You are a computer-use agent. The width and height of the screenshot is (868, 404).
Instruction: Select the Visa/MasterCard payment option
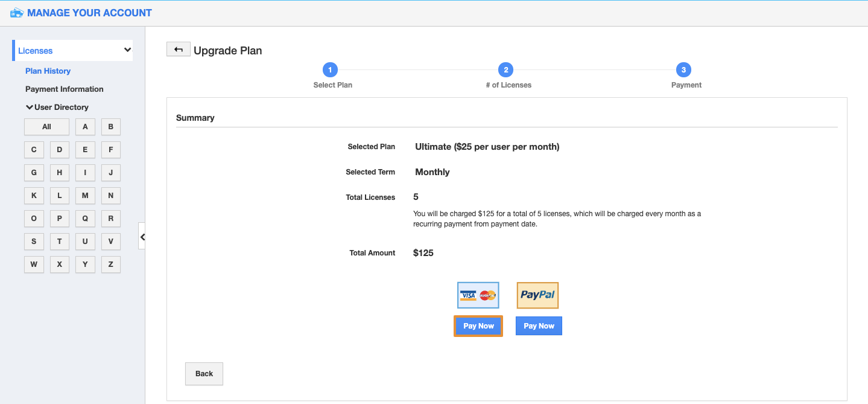[478, 295]
